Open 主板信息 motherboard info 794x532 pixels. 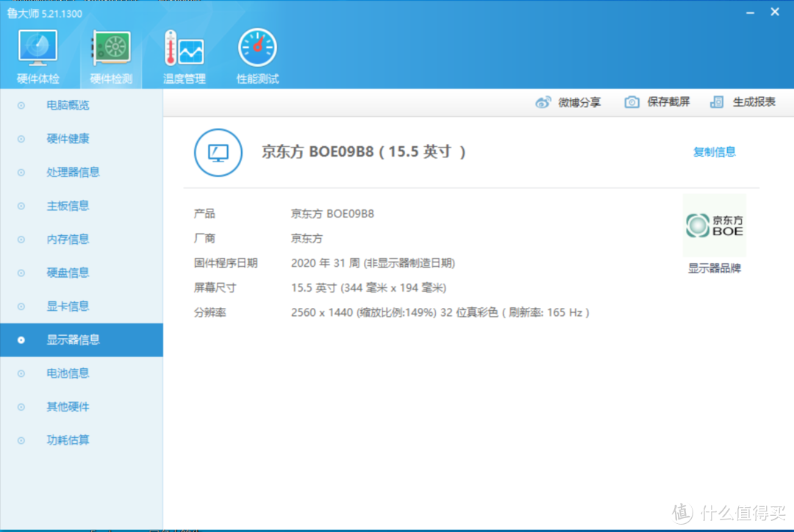tap(68, 206)
